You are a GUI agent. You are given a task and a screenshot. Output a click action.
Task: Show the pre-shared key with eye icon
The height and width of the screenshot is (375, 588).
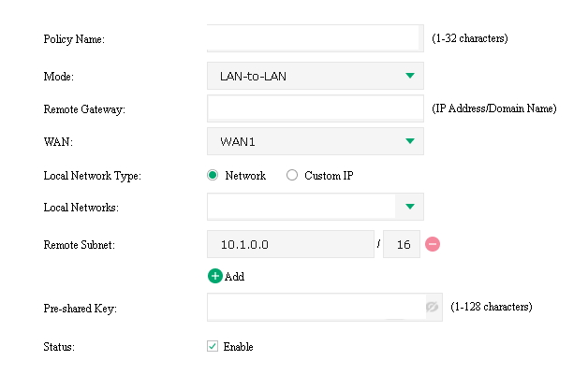click(432, 307)
